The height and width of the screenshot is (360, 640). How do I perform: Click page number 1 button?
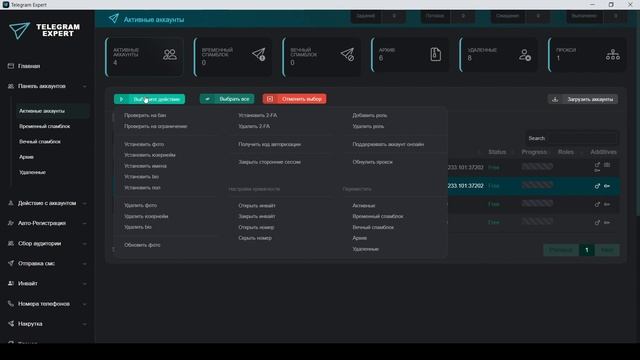coord(587,250)
